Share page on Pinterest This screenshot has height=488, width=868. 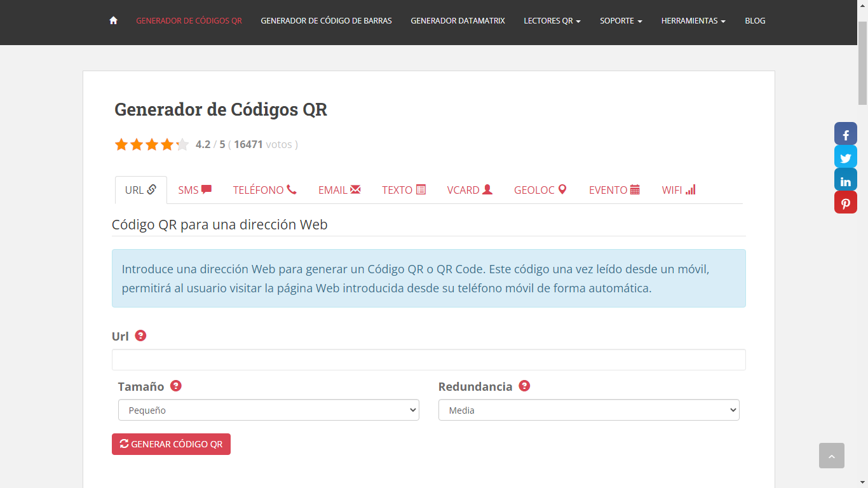[845, 203]
